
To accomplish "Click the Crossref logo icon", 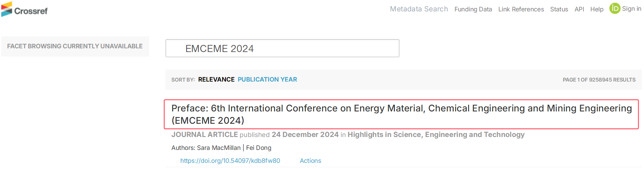I will coord(6,9).
